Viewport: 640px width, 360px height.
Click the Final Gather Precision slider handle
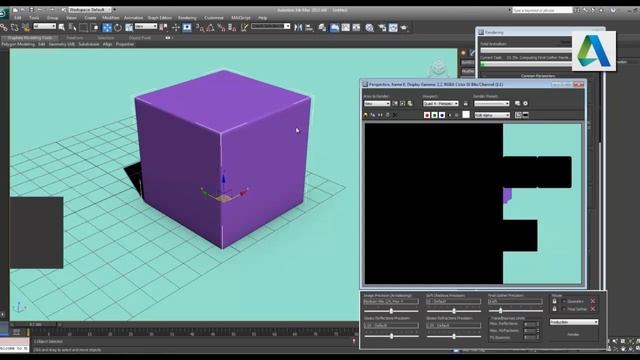coord(500,311)
